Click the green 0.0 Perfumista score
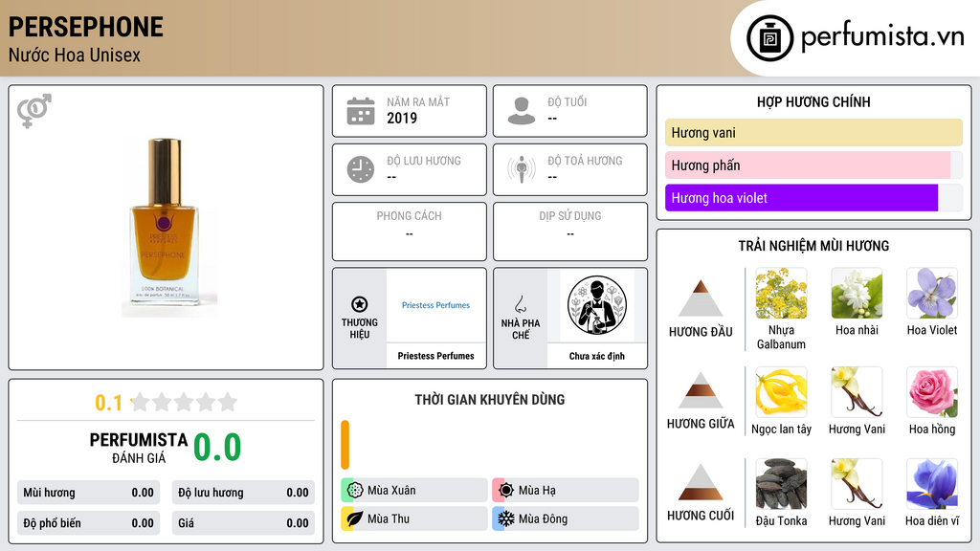 [217, 448]
